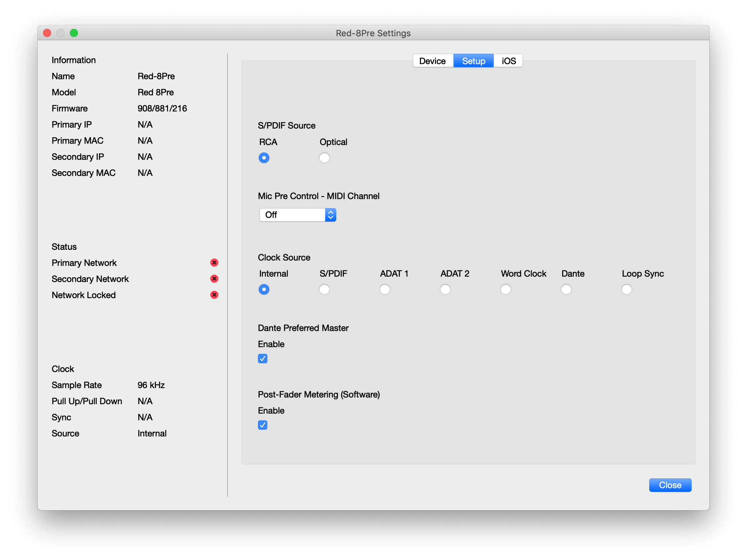Set clock source to Dante
The image size is (747, 560).
(566, 290)
